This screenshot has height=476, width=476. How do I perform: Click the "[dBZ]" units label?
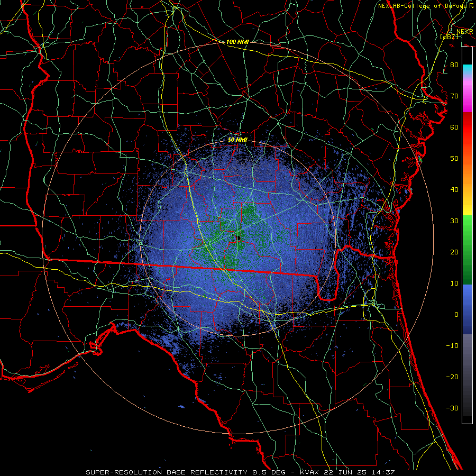(450, 36)
